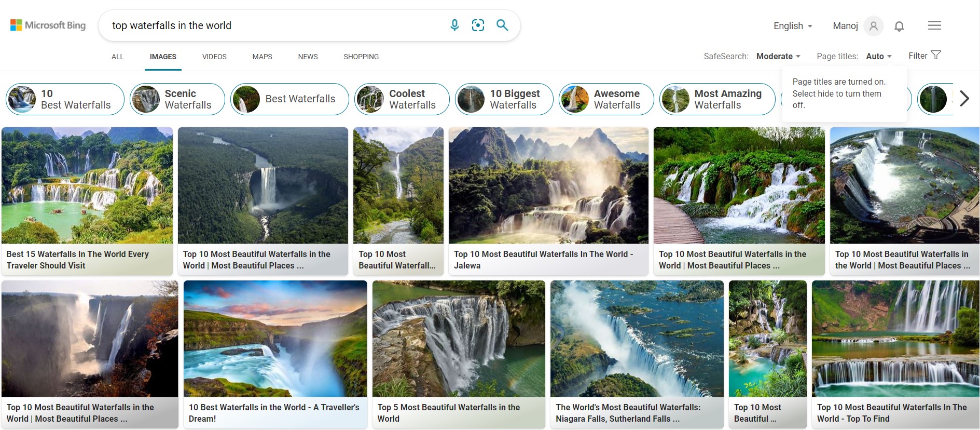Open the Manoj profile avatar

tap(874, 25)
